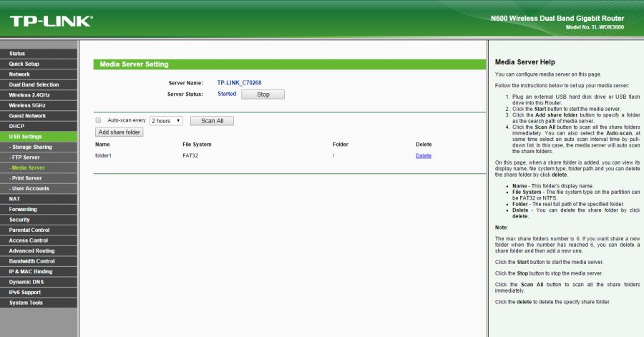Open Wireless 5GHz settings
Viewport: 644px width, 337px height.
[x=27, y=105]
